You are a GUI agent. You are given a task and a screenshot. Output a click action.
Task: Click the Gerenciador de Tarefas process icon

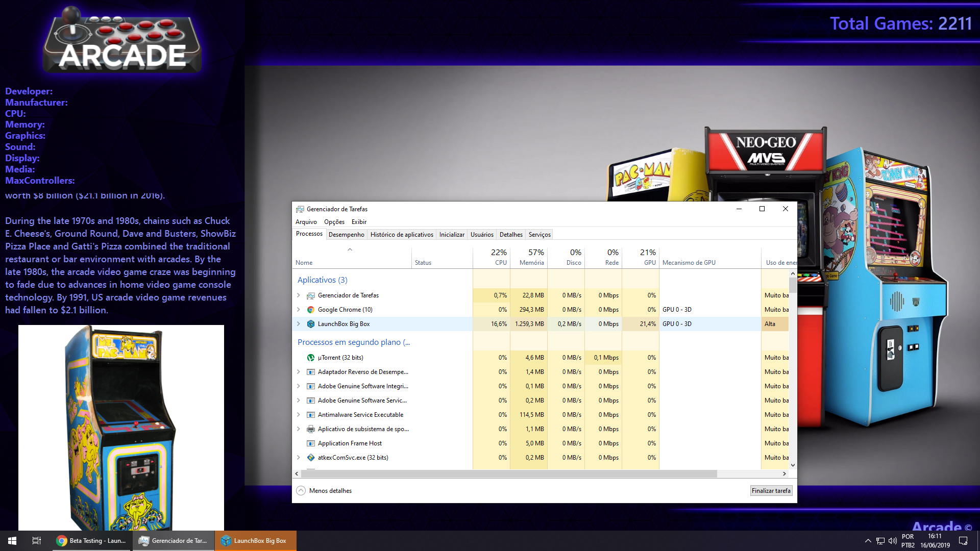tap(310, 295)
